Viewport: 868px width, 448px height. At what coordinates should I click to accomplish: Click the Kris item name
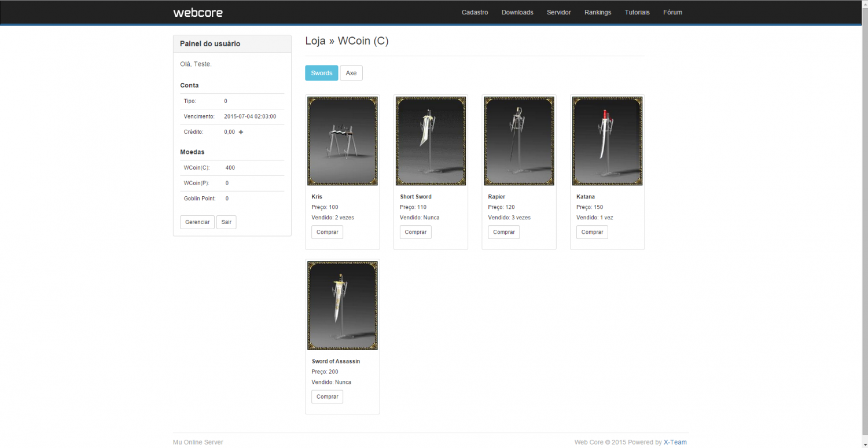pos(317,197)
